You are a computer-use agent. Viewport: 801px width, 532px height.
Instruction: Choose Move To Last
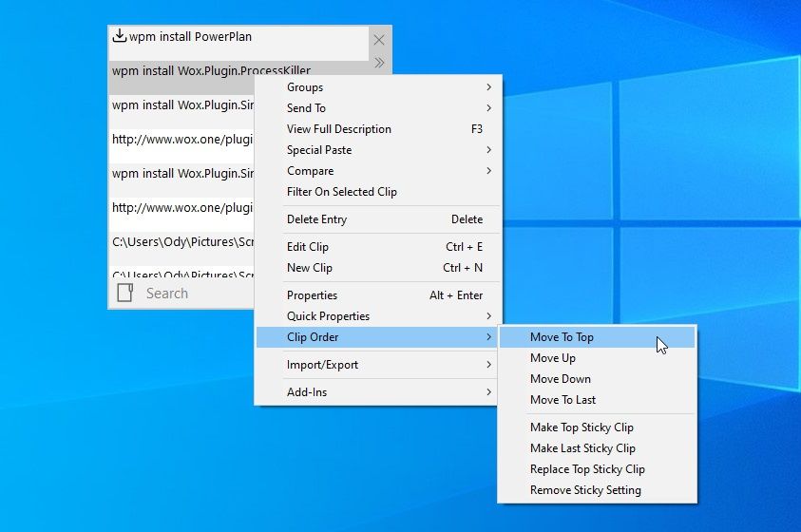point(597,400)
